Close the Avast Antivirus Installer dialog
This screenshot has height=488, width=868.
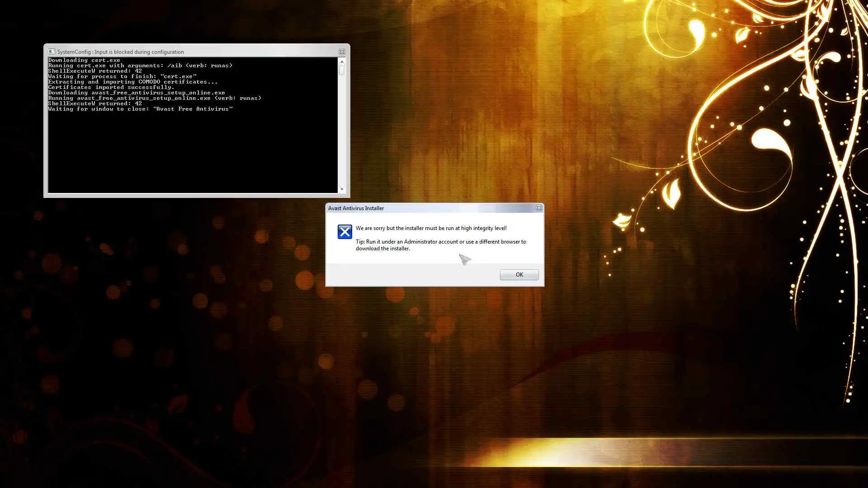pyautogui.click(x=539, y=208)
